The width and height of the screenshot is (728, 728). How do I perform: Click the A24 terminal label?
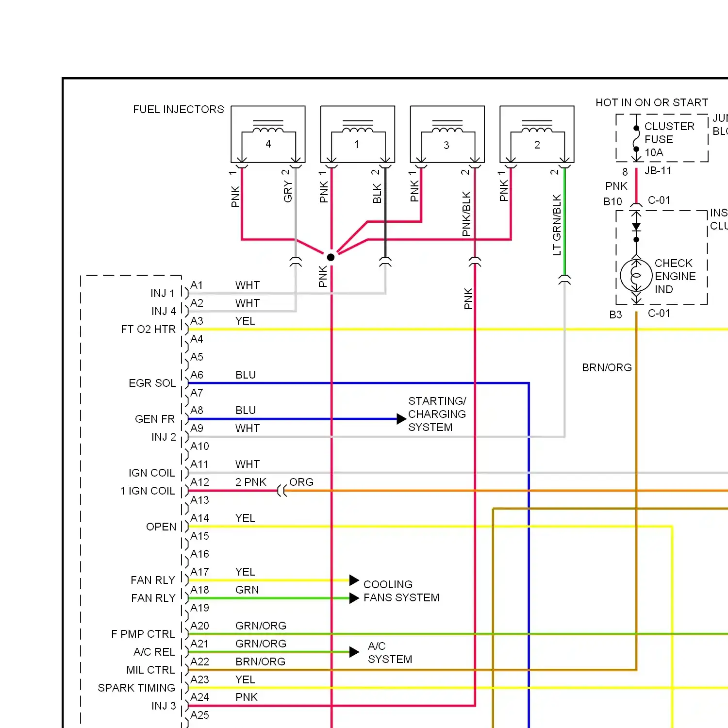pyautogui.click(x=199, y=697)
